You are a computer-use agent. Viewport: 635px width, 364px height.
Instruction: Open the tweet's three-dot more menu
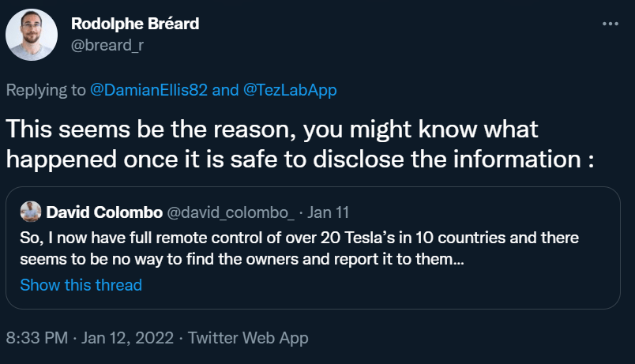tap(611, 24)
